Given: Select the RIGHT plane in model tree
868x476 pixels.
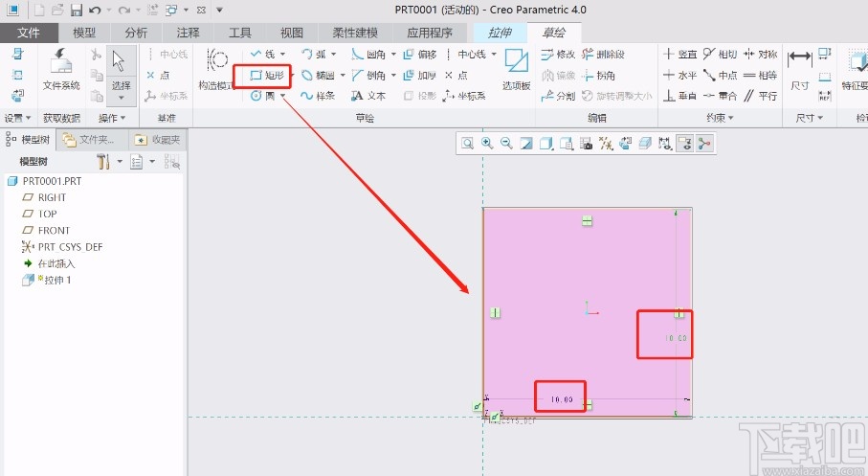Looking at the screenshot, I should pos(44,197).
